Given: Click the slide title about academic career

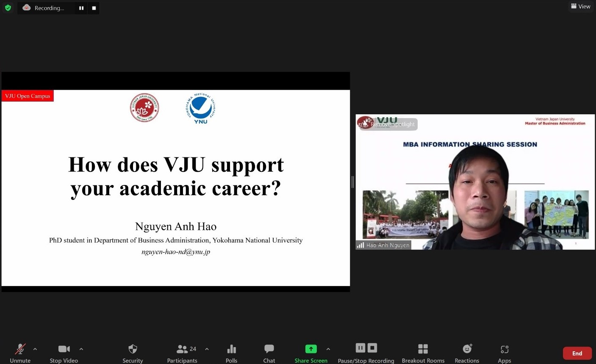Looking at the screenshot, I should (176, 176).
